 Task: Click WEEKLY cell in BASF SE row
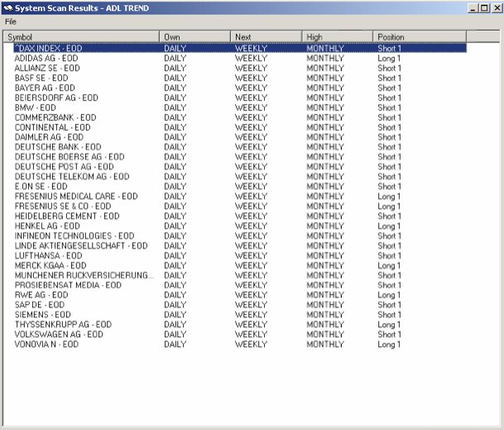point(252,78)
